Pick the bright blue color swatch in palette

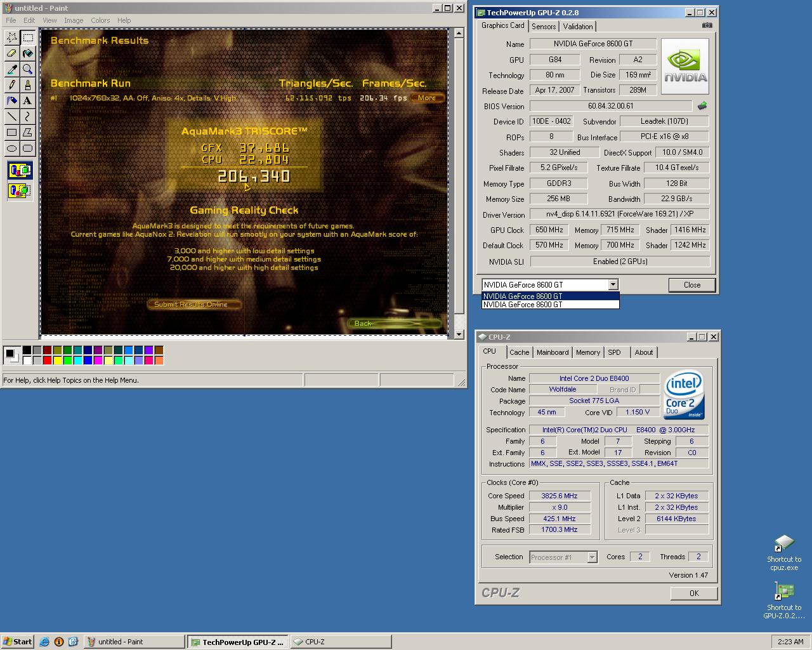88,360
